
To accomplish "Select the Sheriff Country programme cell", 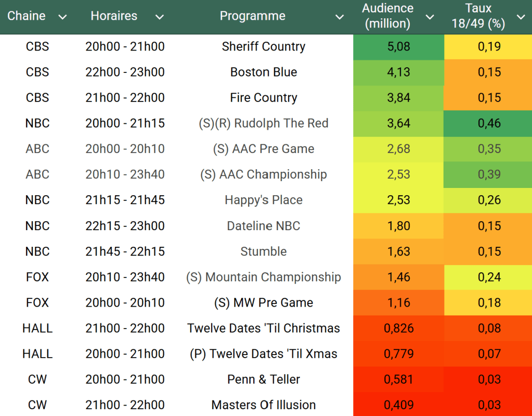I will click(x=263, y=46).
